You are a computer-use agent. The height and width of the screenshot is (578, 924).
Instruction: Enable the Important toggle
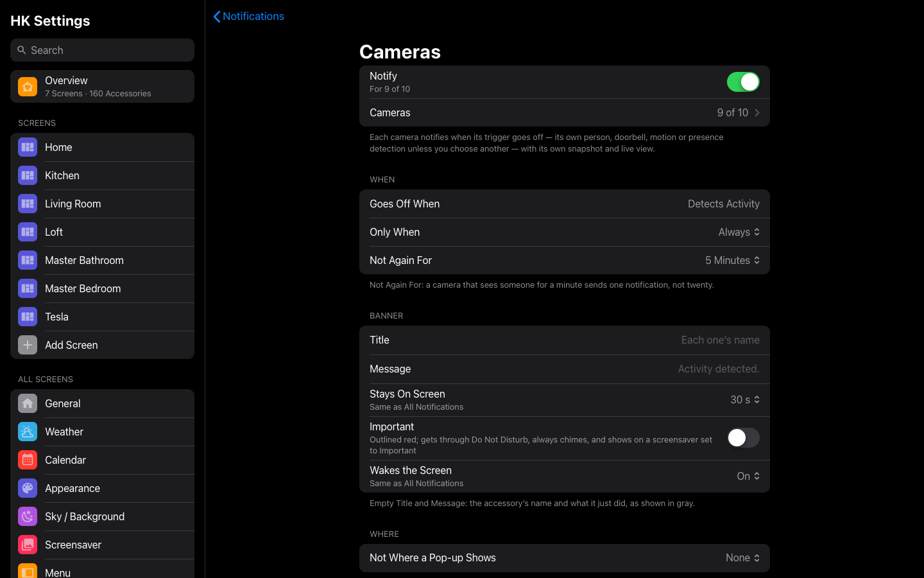tap(743, 437)
